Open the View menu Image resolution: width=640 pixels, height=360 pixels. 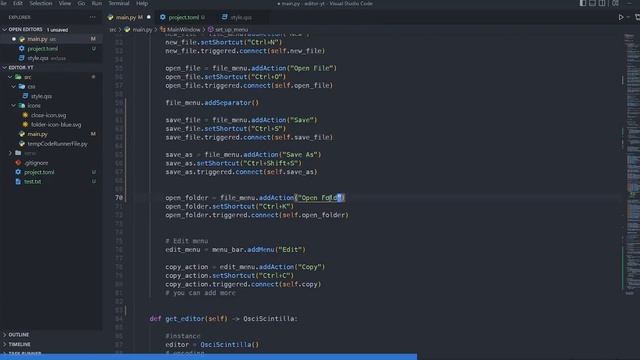pyautogui.click(x=65, y=3)
